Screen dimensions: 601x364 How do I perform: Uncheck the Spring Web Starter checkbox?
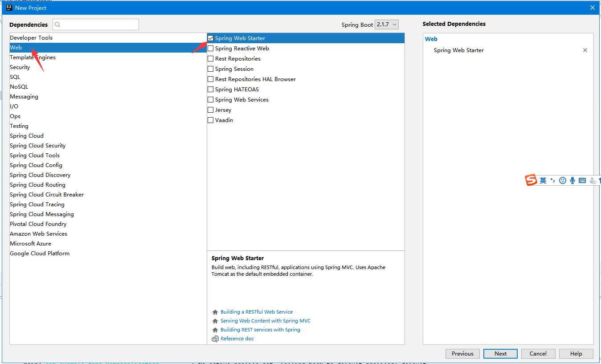coord(211,38)
